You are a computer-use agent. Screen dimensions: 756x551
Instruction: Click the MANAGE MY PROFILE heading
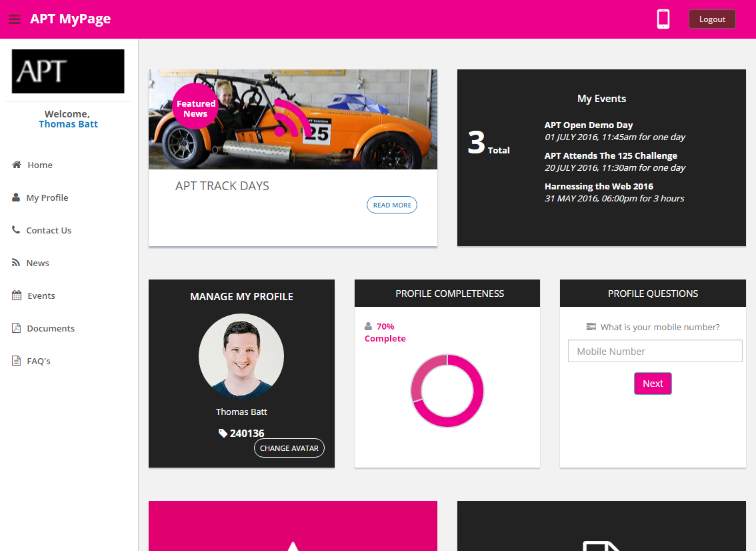tap(241, 297)
